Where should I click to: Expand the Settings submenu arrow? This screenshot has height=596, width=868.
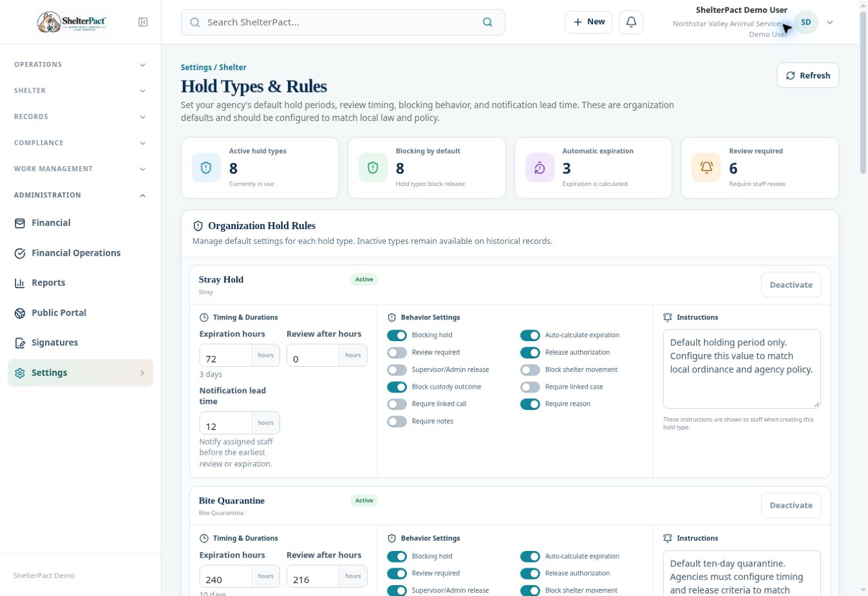(142, 373)
